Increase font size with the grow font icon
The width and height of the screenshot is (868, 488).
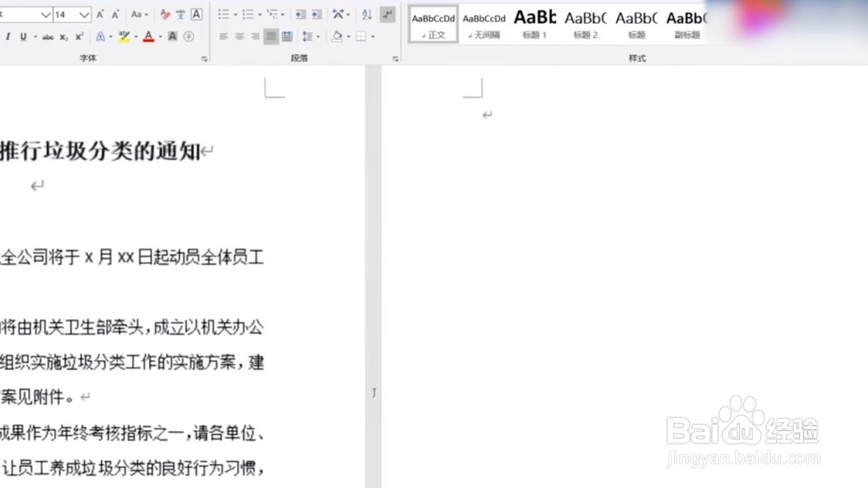100,14
